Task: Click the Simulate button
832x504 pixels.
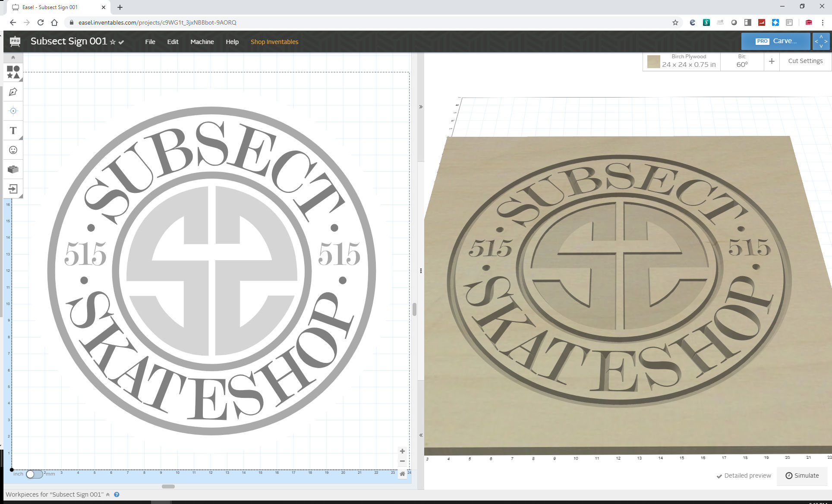Action: tap(802, 476)
